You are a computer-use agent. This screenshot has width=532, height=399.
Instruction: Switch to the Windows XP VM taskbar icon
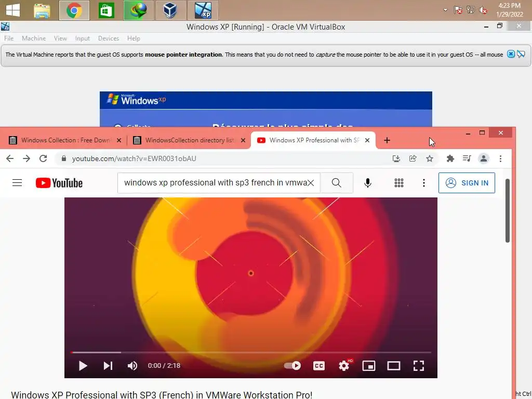tap(203, 10)
